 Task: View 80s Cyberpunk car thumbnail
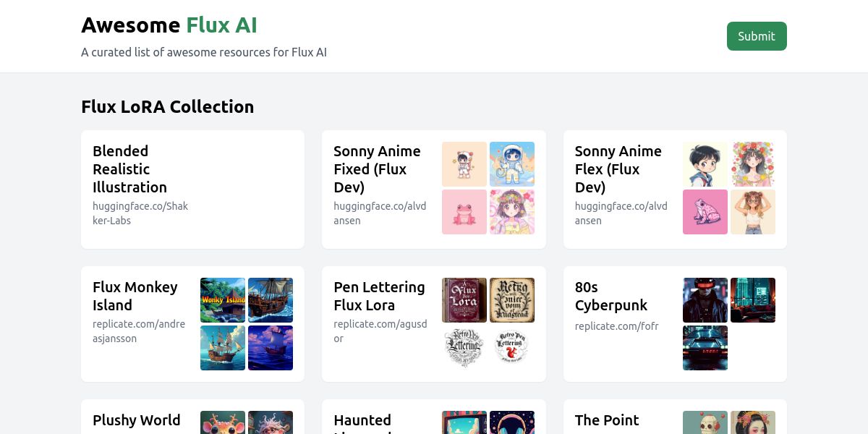click(x=705, y=348)
